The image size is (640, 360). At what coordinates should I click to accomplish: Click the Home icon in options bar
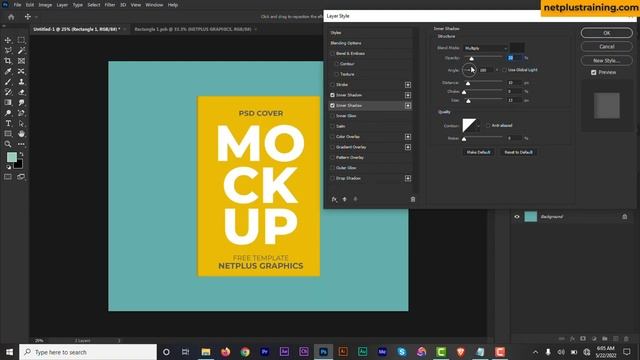(x=11, y=17)
